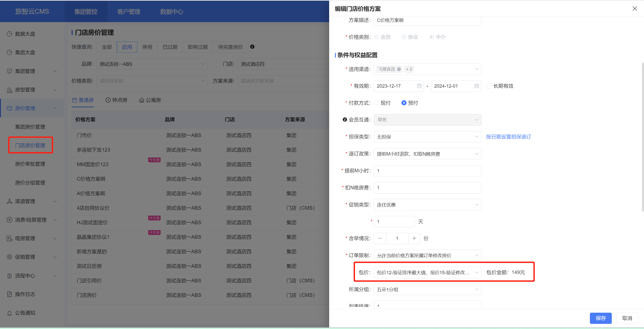The image size is (644, 329).
Task: Filter quick query by 待完善房价
Action: pyautogui.click(x=231, y=47)
